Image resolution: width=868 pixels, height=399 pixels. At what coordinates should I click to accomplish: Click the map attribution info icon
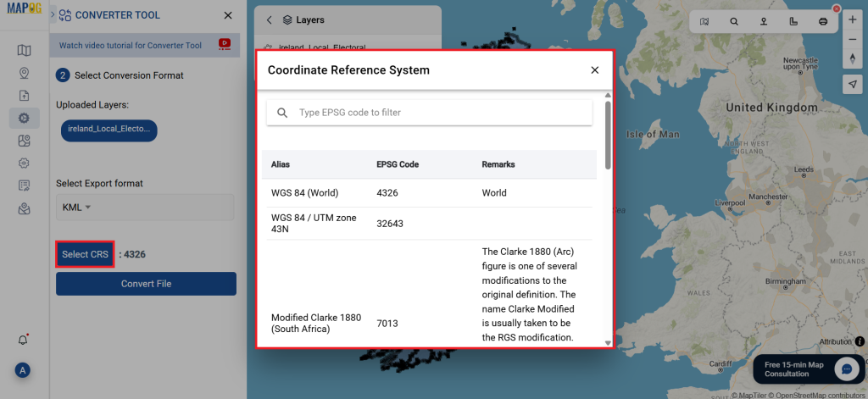coord(860,341)
